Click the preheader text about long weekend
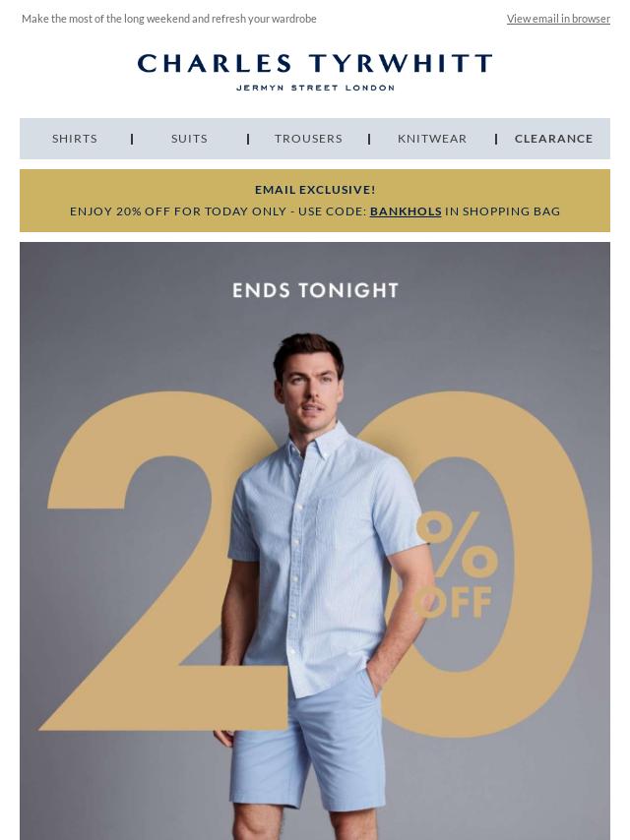 pyautogui.click(x=169, y=19)
